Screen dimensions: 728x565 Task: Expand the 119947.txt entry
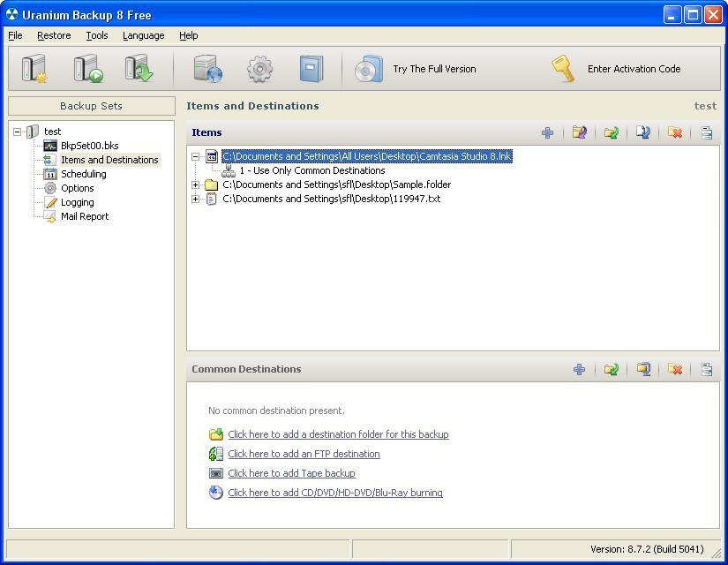click(x=196, y=199)
